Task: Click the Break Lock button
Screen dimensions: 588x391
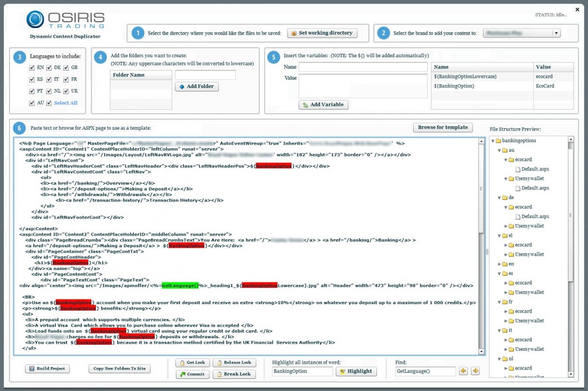Action: click(234, 374)
